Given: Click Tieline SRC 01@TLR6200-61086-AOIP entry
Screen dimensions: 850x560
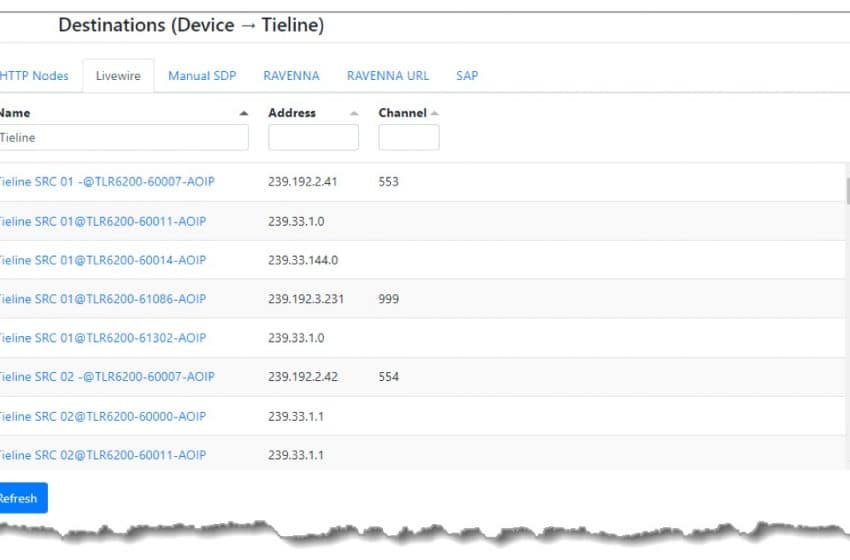Looking at the screenshot, I should (103, 299).
